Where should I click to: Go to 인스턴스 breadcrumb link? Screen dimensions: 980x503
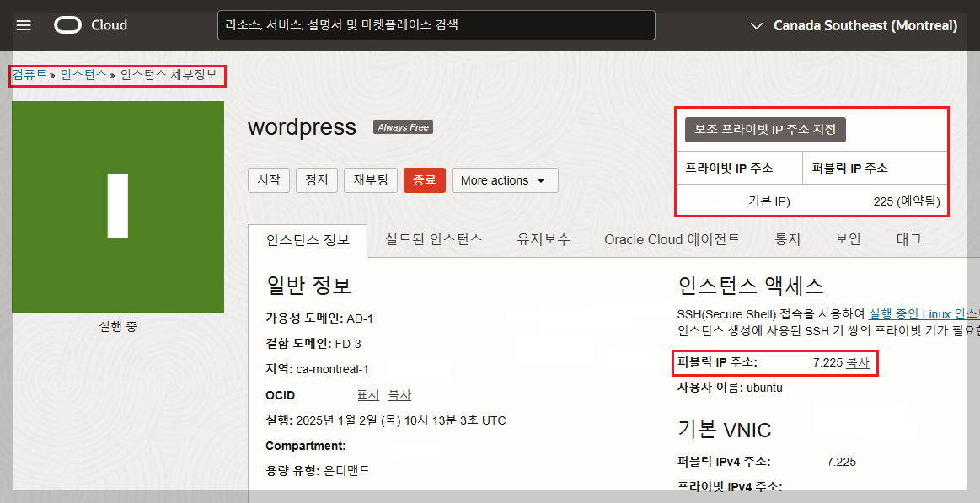(83, 75)
